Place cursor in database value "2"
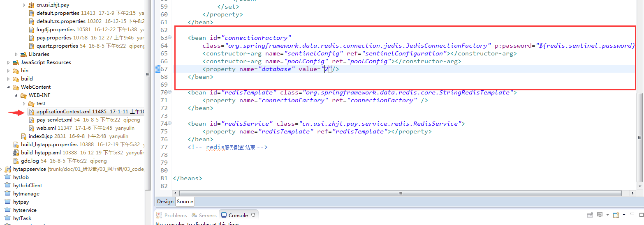The image size is (644, 225). coord(327,69)
